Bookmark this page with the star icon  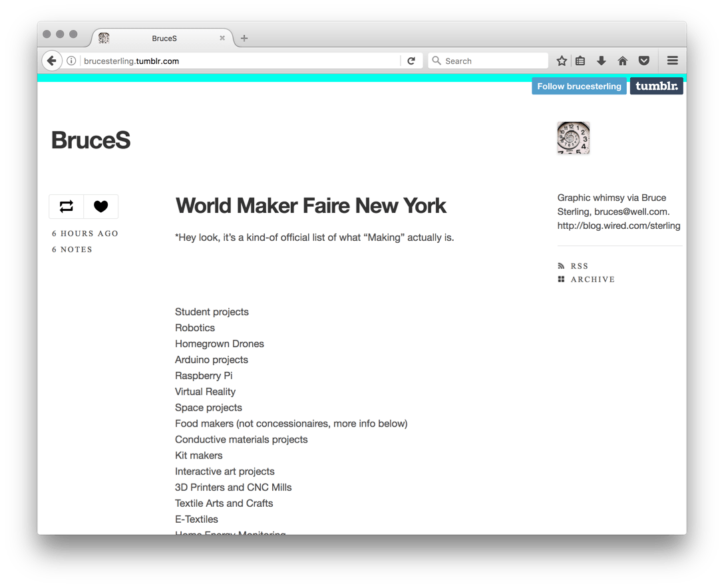coord(562,61)
